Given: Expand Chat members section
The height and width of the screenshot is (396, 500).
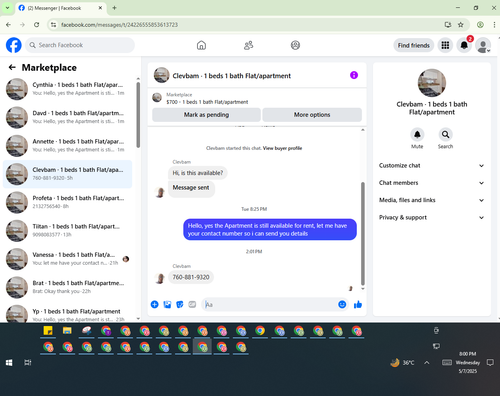Looking at the screenshot, I should 431,183.
